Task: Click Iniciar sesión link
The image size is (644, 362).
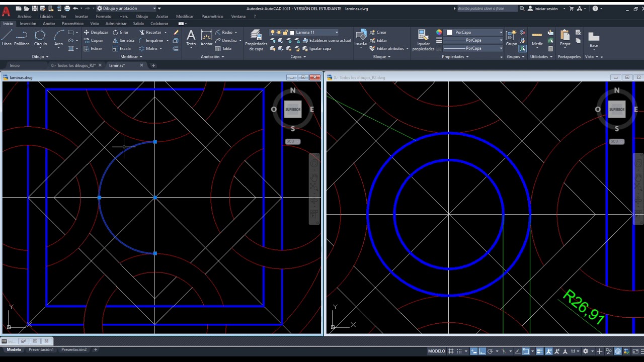Action: [542, 9]
